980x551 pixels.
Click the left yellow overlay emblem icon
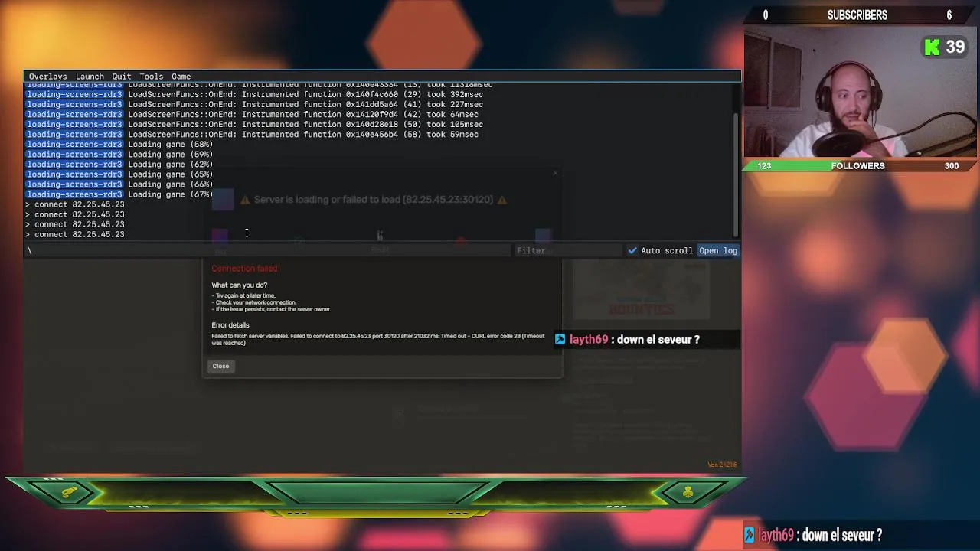[68, 491]
